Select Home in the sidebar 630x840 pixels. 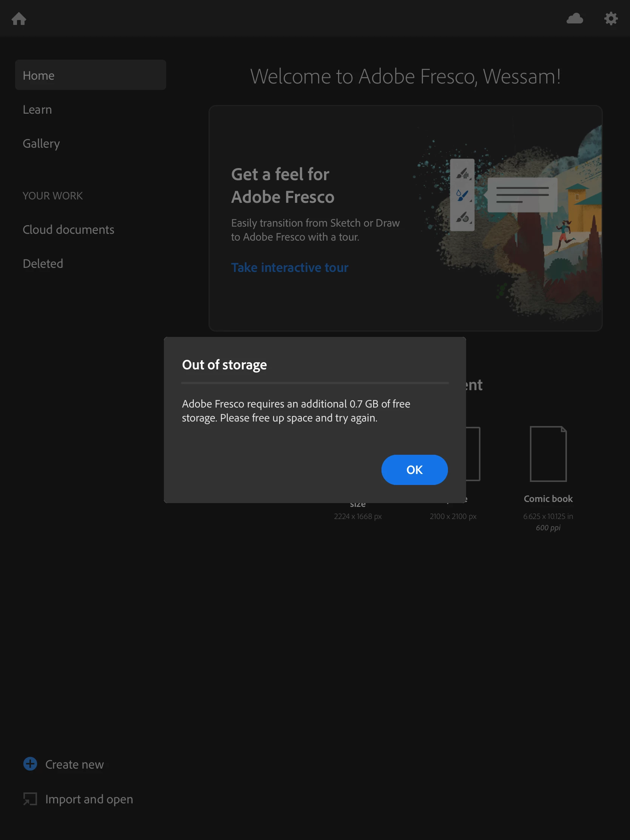90,75
